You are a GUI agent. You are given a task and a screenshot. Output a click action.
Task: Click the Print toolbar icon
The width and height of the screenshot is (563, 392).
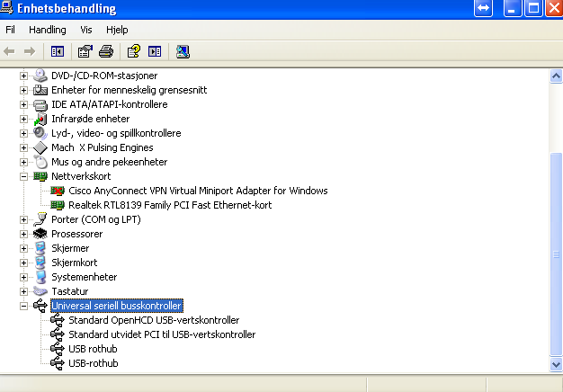click(x=106, y=51)
